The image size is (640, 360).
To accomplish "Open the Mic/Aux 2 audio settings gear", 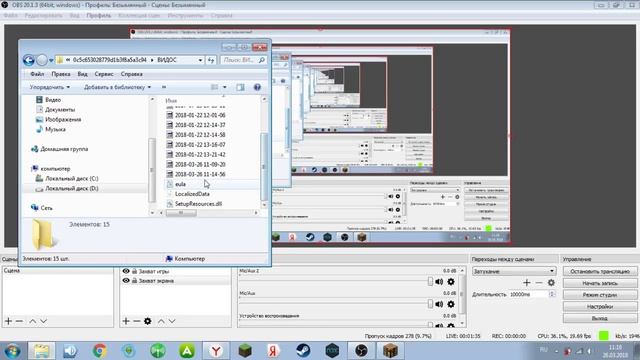I will tap(451, 282).
